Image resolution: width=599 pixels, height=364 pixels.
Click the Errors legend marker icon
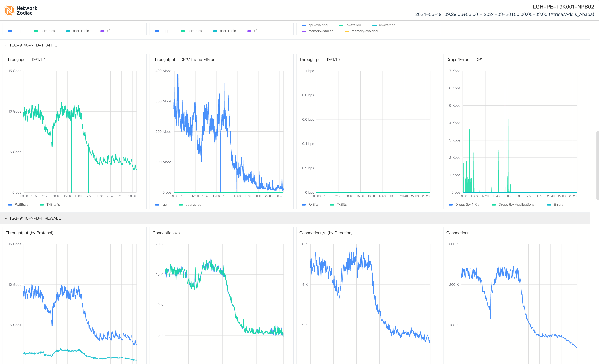click(549, 205)
